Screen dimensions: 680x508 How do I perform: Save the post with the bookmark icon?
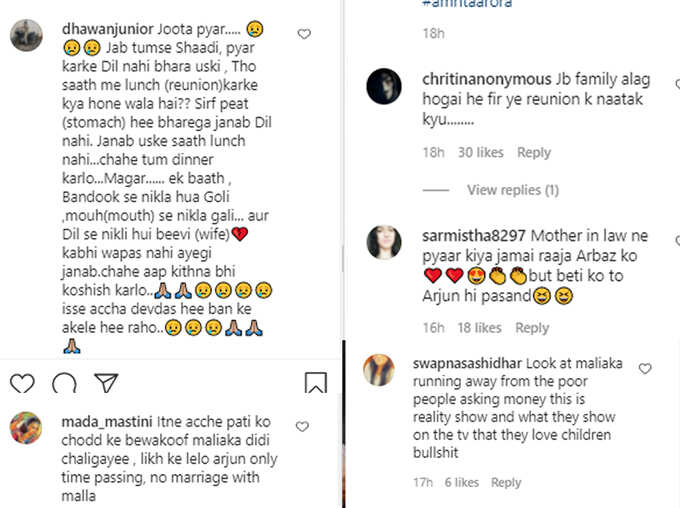point(316,383)
